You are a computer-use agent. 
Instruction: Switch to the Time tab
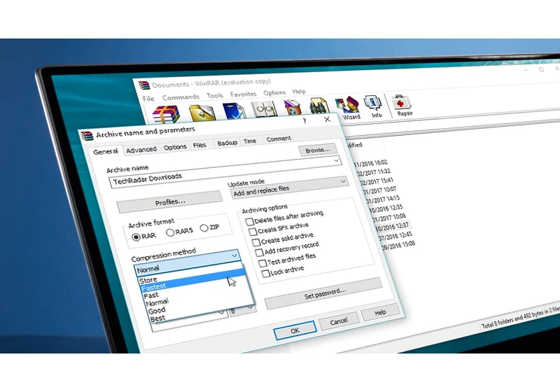click(x=250, y=141)
